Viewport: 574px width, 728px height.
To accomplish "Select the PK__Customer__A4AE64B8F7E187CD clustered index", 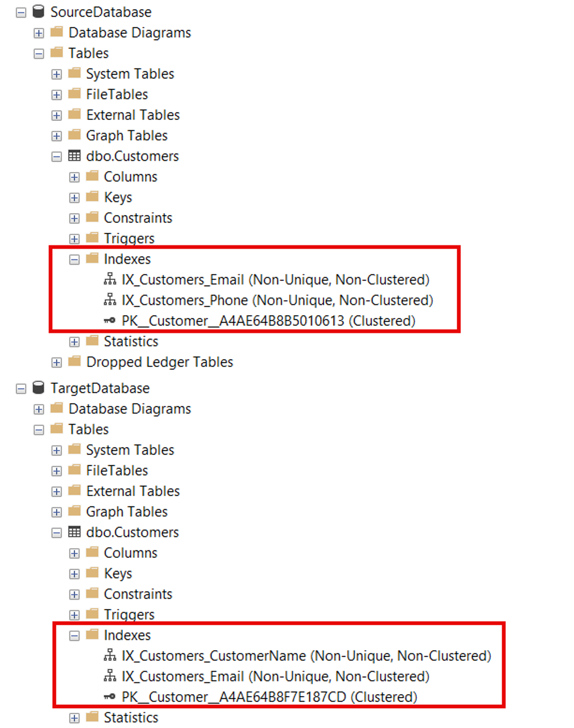I will point(269,697).
